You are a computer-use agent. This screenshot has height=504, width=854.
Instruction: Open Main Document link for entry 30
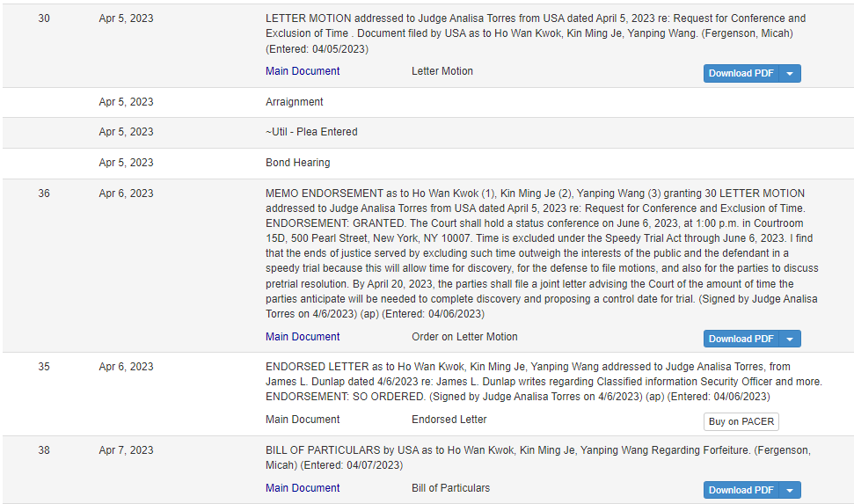point(303,71)
